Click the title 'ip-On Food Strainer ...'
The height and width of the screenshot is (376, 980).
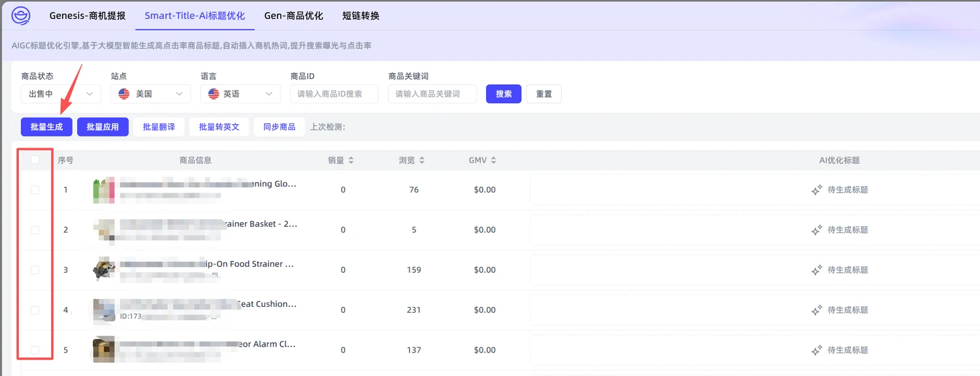208,264
